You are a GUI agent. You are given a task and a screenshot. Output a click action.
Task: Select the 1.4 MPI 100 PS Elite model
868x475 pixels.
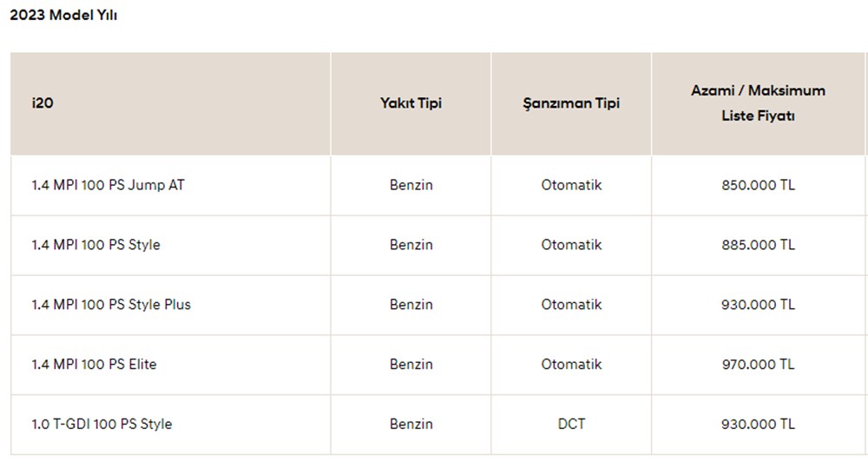pos(94,365)
